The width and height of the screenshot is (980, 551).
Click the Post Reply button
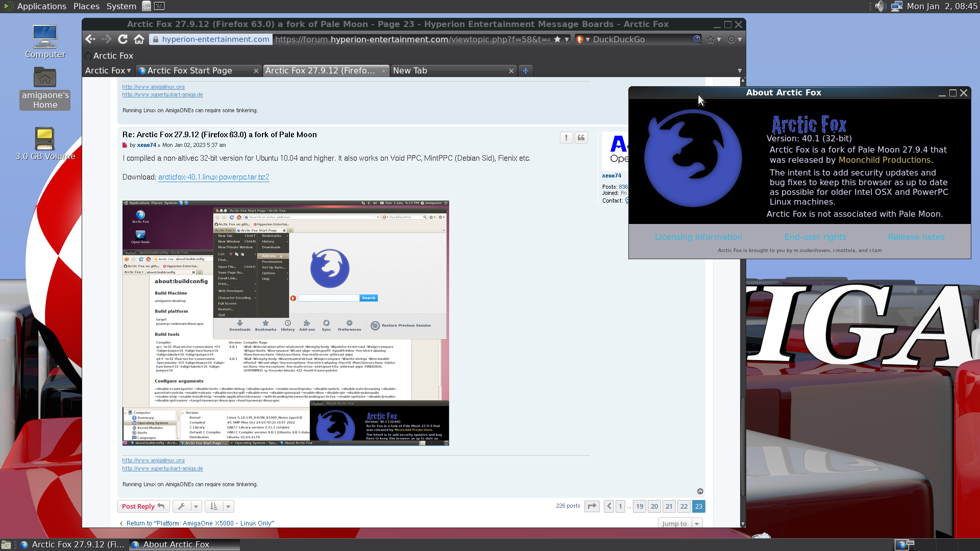(143, 506)
